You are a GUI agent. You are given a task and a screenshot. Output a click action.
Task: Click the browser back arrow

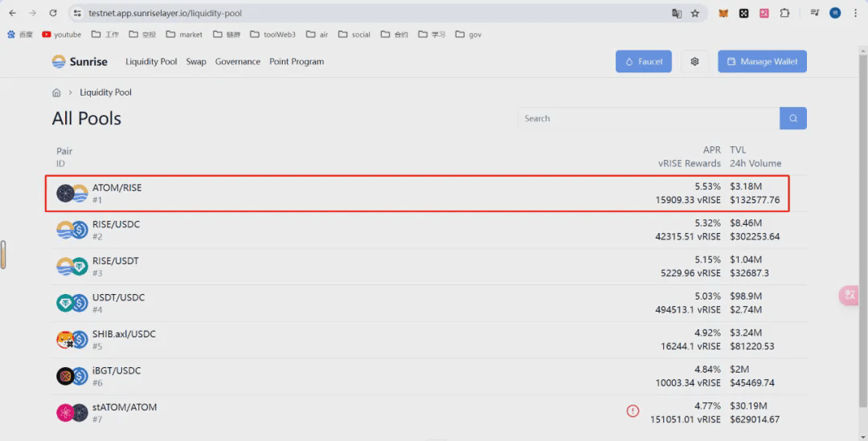[x=12, y=14]
